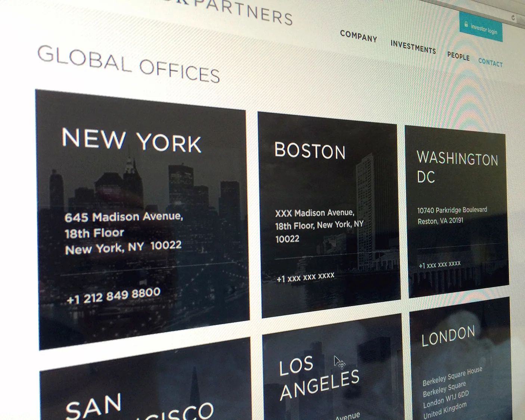Click the 645 Madison Avenue address
Screen dimensions: 525x420
[x=123, y=233]
